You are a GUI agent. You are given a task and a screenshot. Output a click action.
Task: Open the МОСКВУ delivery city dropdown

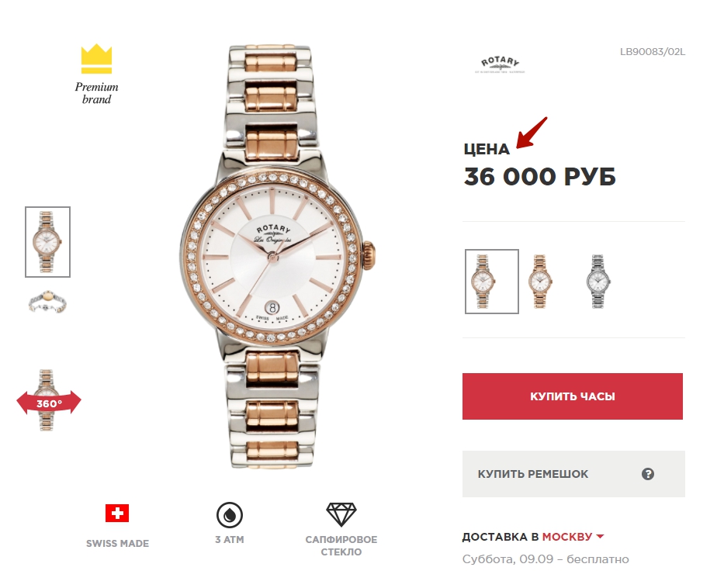click(x=573, y=537)
